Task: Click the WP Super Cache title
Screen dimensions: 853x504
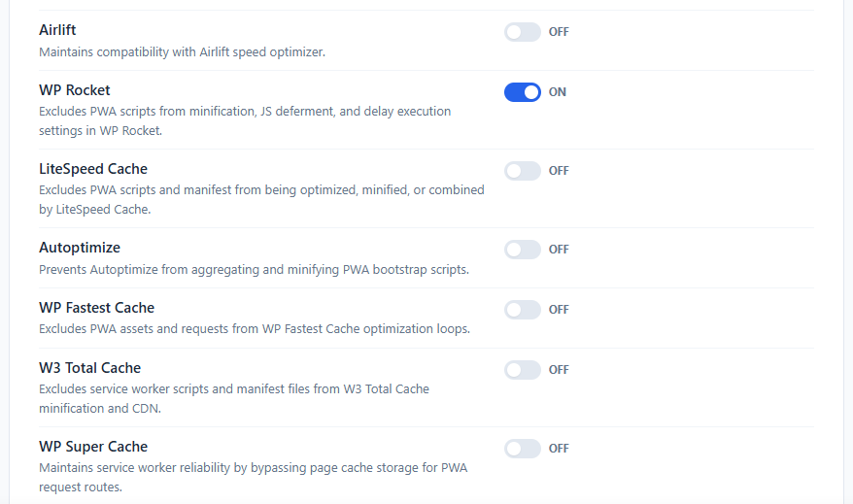Action: pos(93,447)
